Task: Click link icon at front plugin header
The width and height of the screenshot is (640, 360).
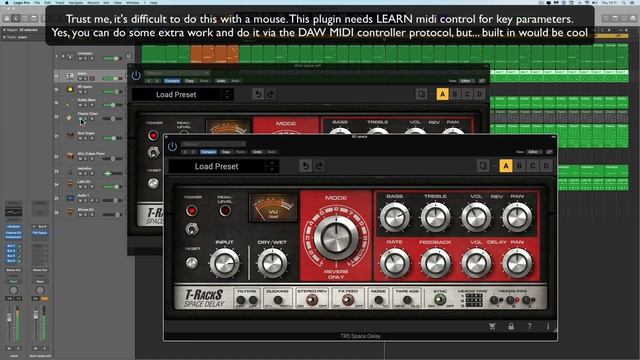Action: pyautogui.click(x=549, y=152)
